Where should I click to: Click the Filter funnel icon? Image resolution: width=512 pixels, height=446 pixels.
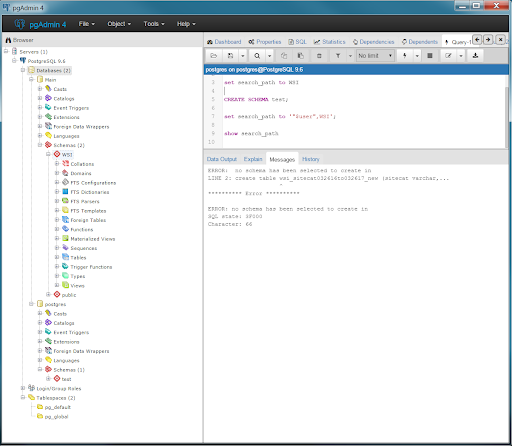[338, 56]
